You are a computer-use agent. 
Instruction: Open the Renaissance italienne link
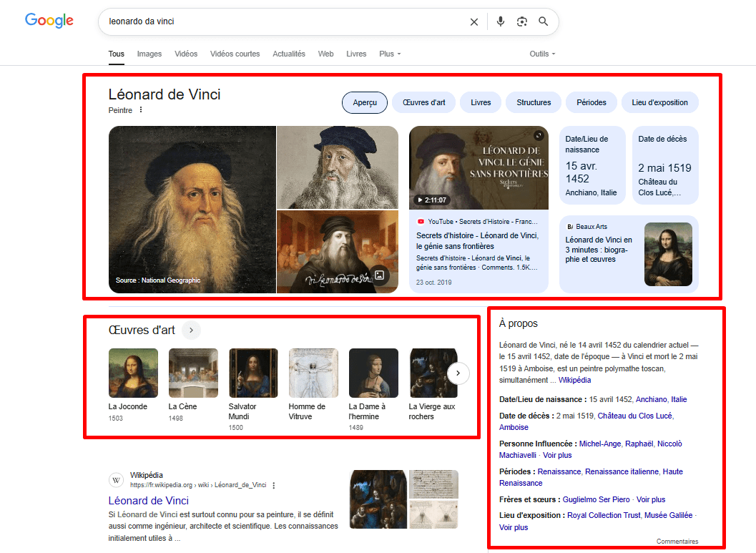point(622,471)
